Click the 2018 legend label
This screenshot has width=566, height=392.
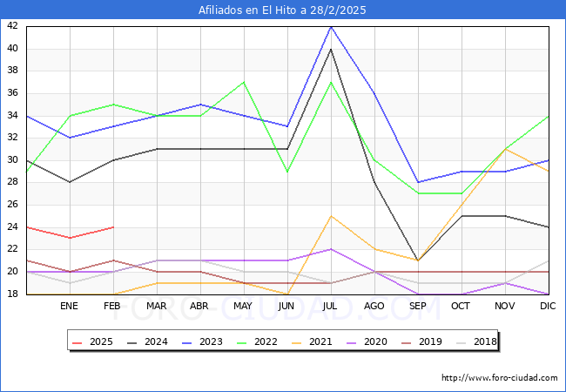point(485,341)
